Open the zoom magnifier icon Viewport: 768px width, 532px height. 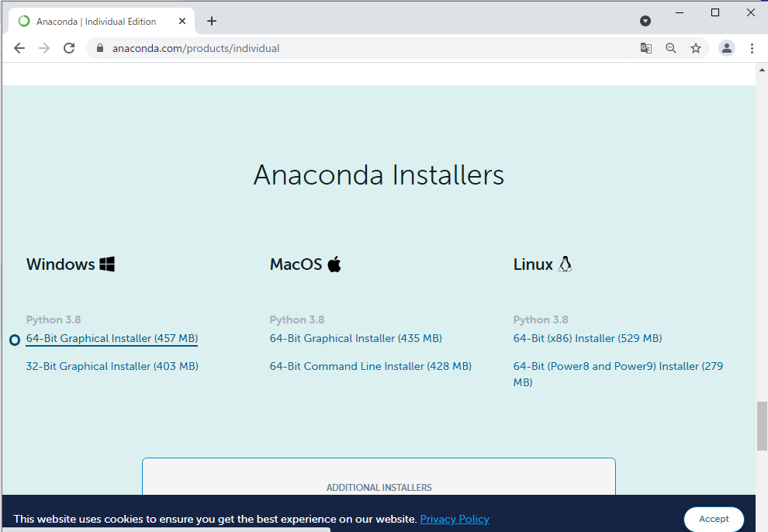[671, 48]
